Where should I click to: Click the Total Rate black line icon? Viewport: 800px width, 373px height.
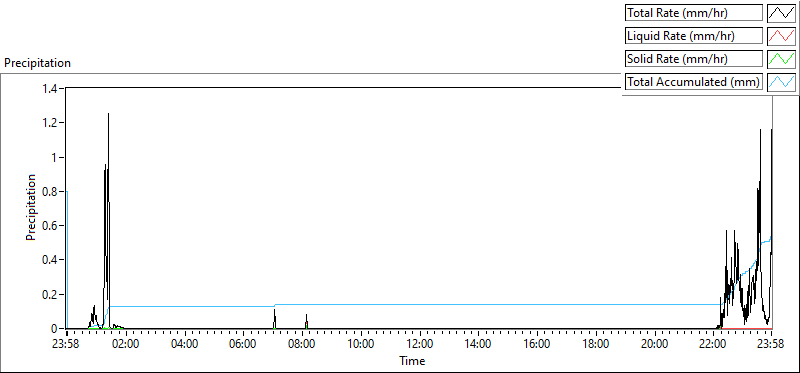(782, 13)
